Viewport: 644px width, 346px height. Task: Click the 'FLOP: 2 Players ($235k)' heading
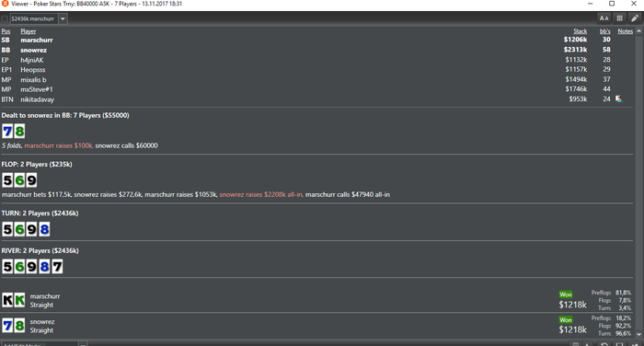pyautogui.click(x=37, y=165)
